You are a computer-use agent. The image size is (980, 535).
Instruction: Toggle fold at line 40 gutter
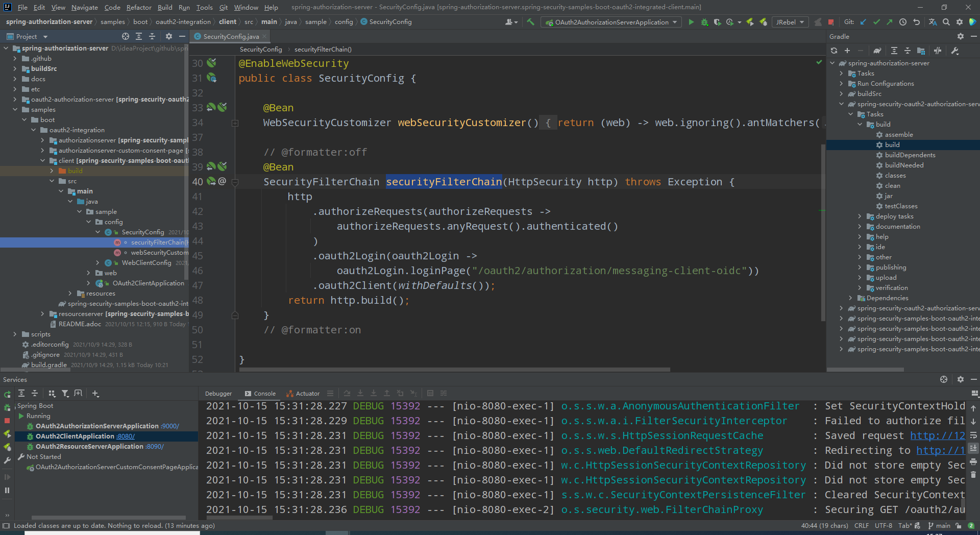pos(235,182)
